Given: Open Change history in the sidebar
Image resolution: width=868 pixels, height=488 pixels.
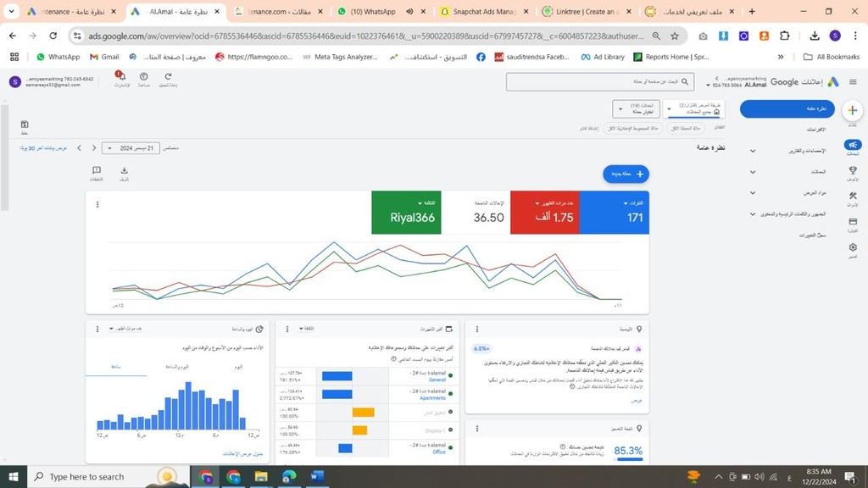Looking at the screenshot, I should pyautogui.click(x=813, y=236).
